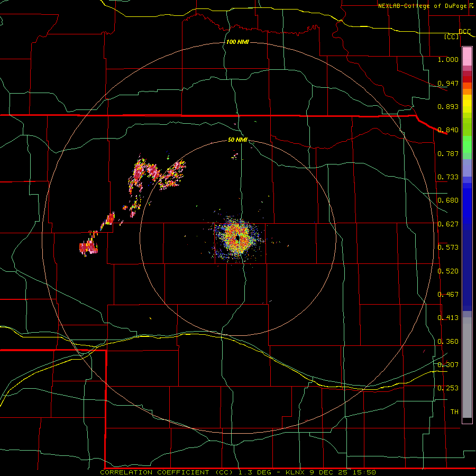Image resolution: width=476 pixels, height=476 pixels.
Task: Pick the bright green segment of color bar
Action: click(x=467, y=144)
